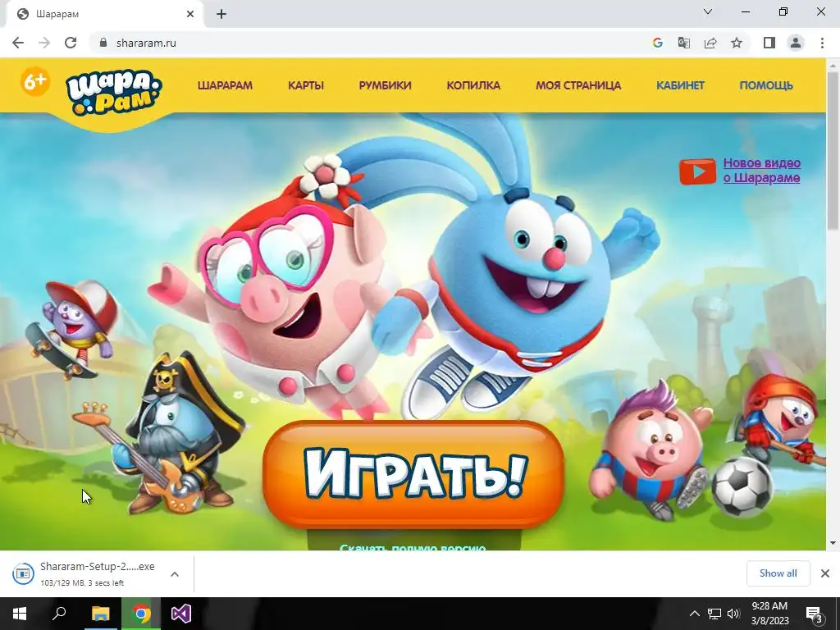
Task: Open the КАРТЫ menu item
Action: 306,85
